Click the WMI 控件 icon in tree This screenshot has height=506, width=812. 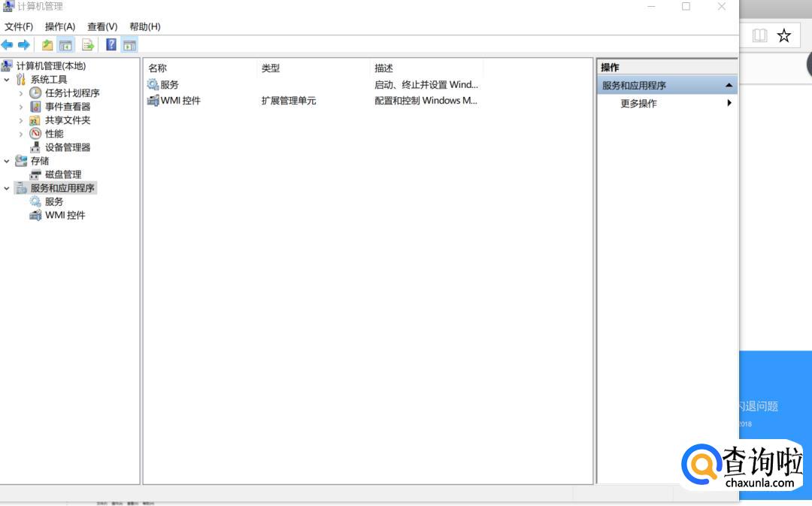(35, 215)
